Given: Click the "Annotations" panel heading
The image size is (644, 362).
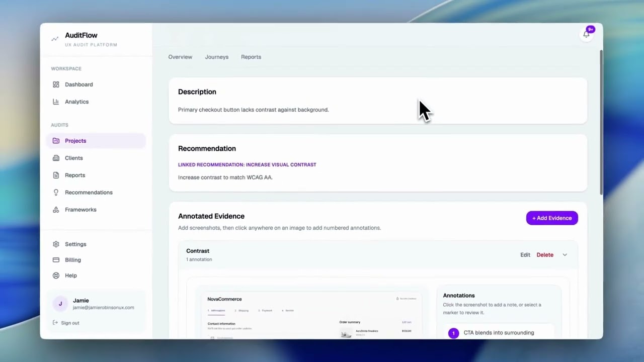Looking at the screenshot, I should pos(459,296).
